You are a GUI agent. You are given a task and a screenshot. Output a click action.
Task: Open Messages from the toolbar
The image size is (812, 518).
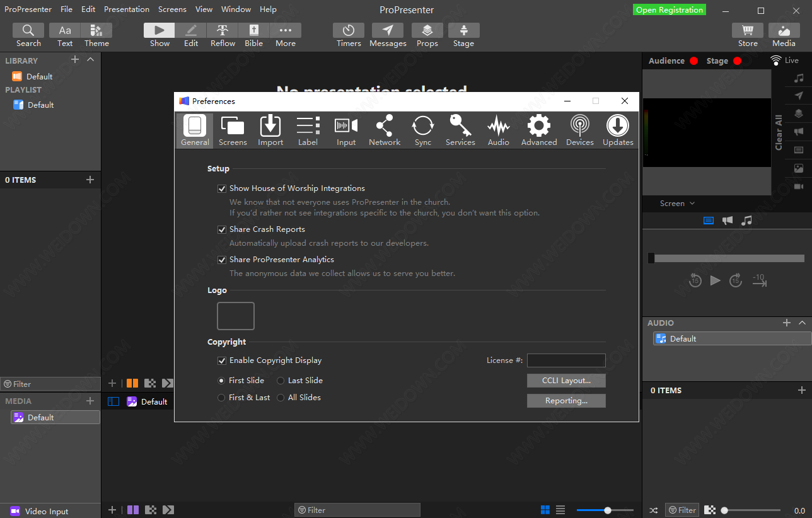(x=388, y=35)
